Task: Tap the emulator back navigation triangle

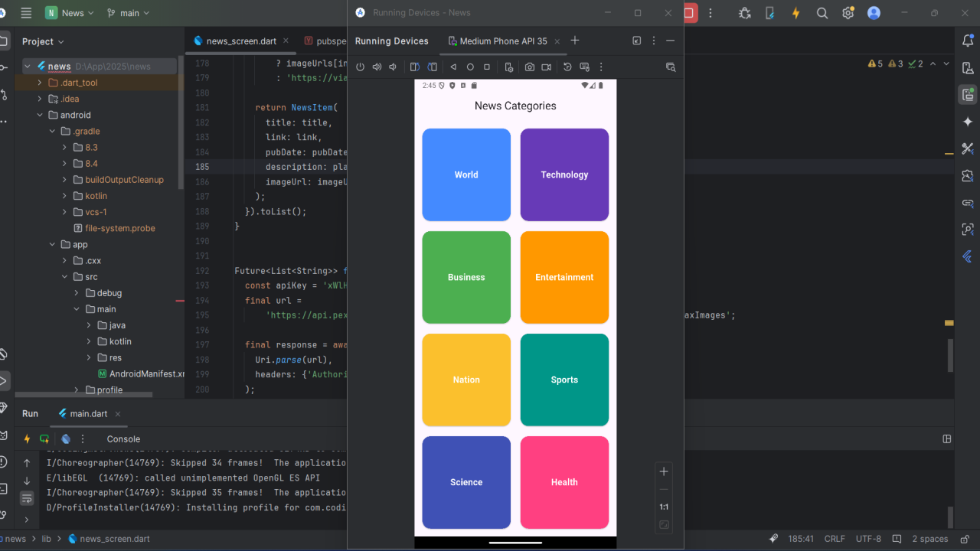Action: click(453, 67)
